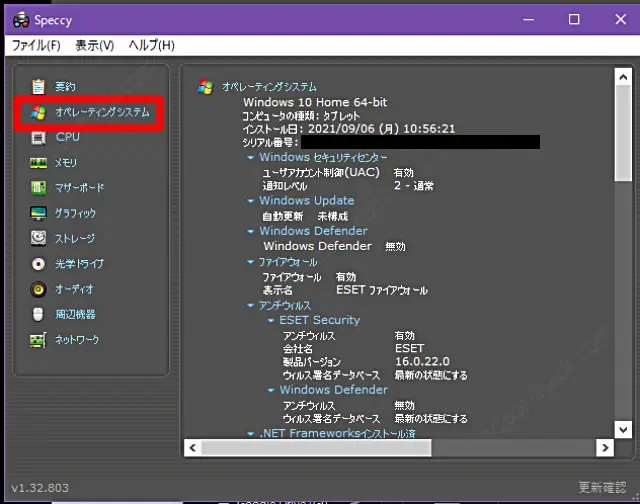This screenshot has width=640, height=504.
Task: Open the ネットワーク section label
Action: click(77, 340)
